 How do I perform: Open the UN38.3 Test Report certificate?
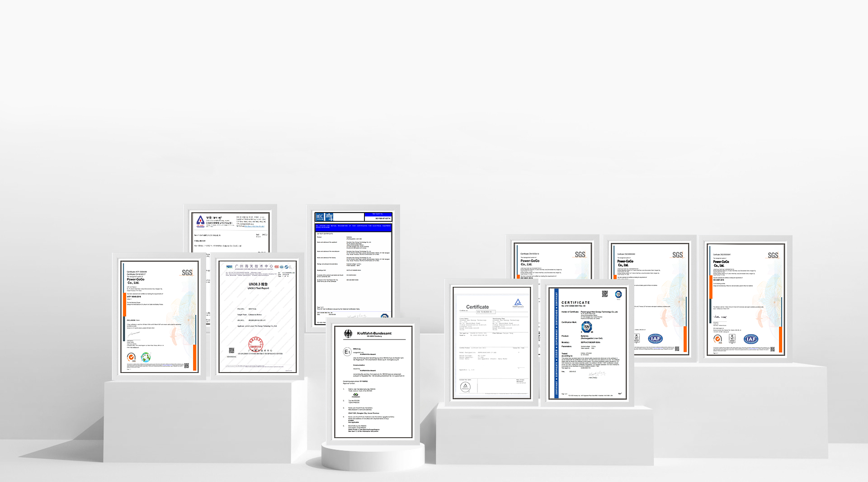click(x=257, y=316)
